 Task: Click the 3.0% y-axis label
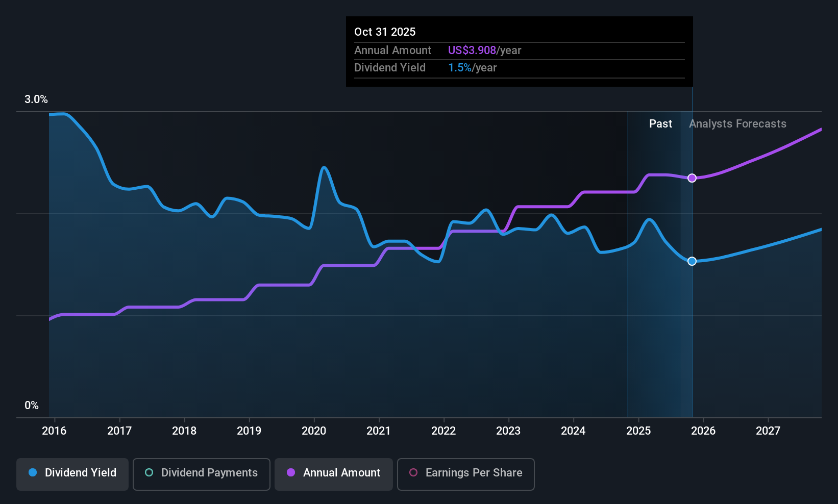(x=36, y=99)
